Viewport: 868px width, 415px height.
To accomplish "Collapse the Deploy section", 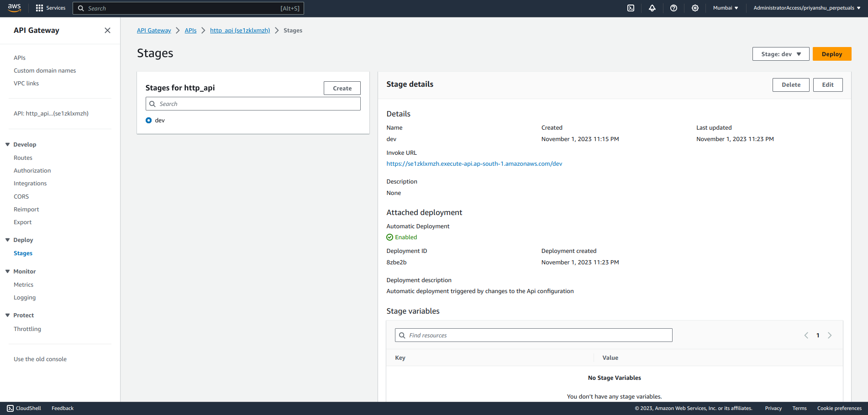I will (7, 240).
